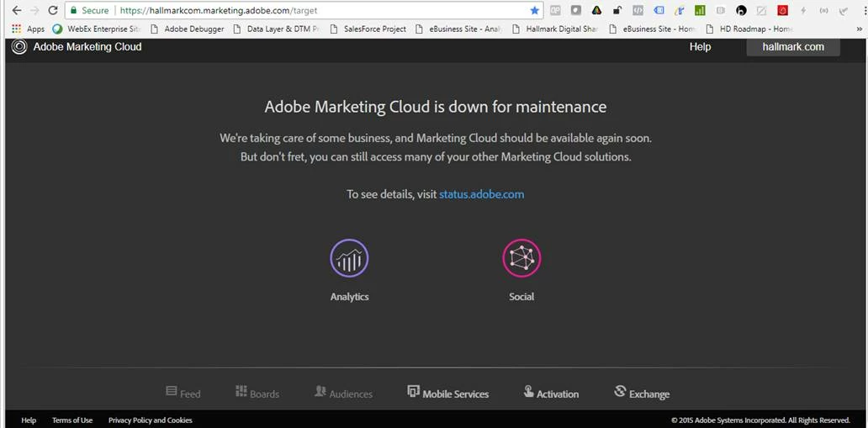The image size is (868, 428).
Task: Open Activation in the footer bar
Action: pyautogui.click(x=551, y=393)
